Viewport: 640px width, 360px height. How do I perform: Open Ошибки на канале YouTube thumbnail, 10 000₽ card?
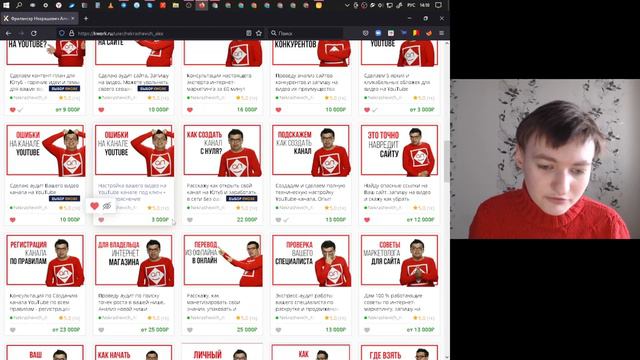[46, 150]
